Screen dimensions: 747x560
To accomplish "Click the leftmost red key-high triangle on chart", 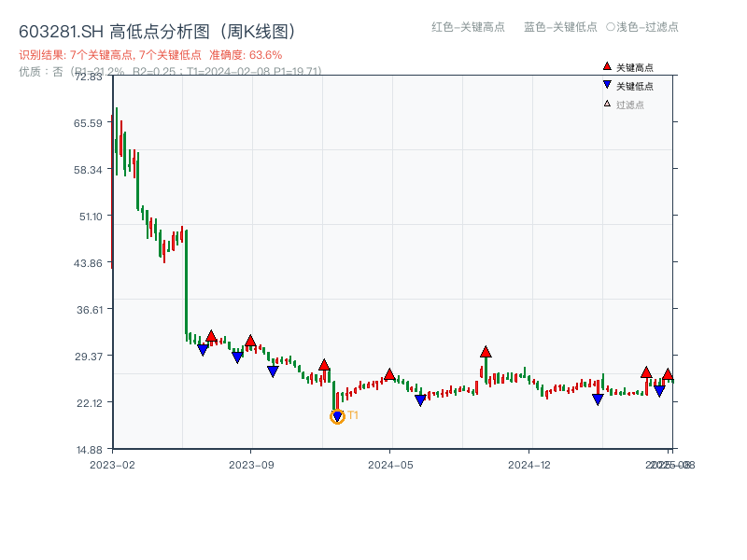I will 211,336.
